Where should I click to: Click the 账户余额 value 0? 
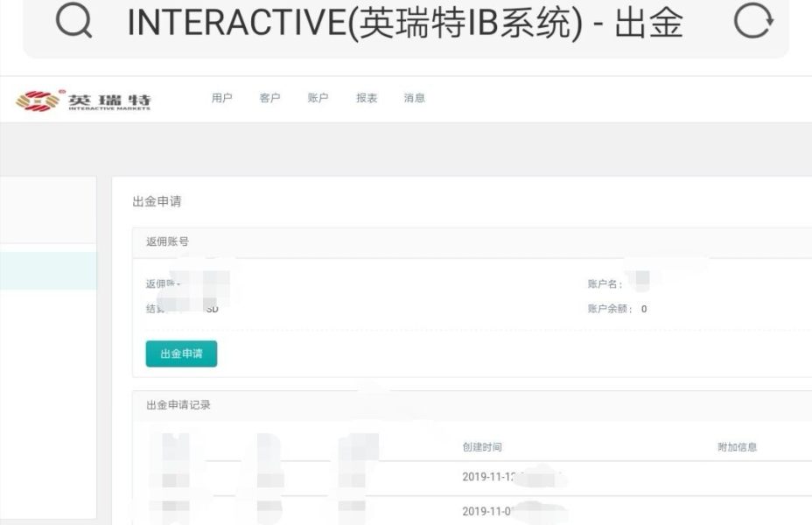pos(644,309)
